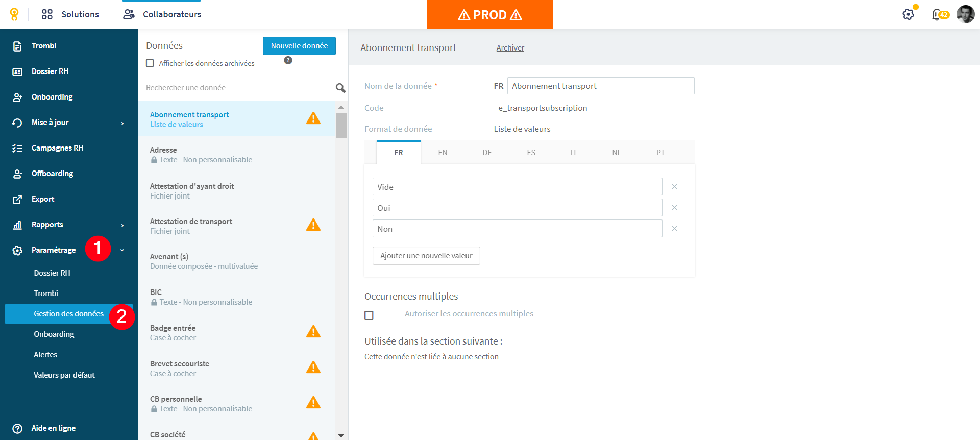Select the FR language tab
Screen dimensions: 980x440
pos(399,153)
